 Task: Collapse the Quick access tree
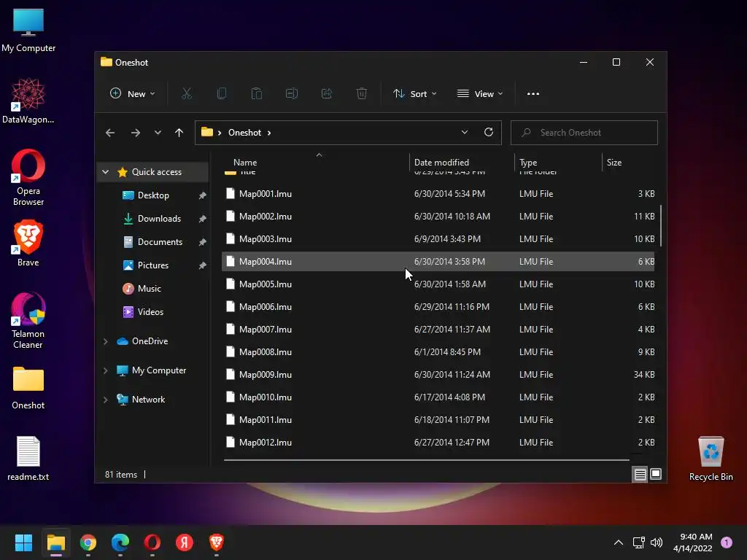[x=106, y=172]
